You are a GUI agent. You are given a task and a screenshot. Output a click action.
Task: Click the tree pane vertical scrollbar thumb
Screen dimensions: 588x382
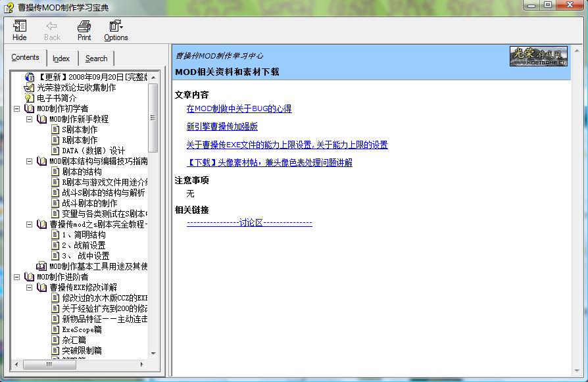[153, 118]
